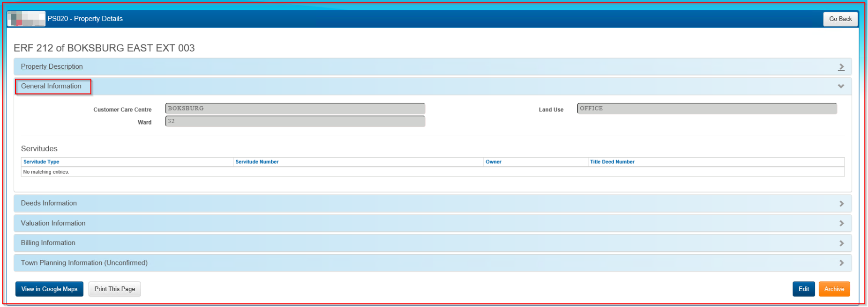This screenshot has height=307, width=868.
Task: Sort by Title Deed Number column
Action: coord(612,162)
